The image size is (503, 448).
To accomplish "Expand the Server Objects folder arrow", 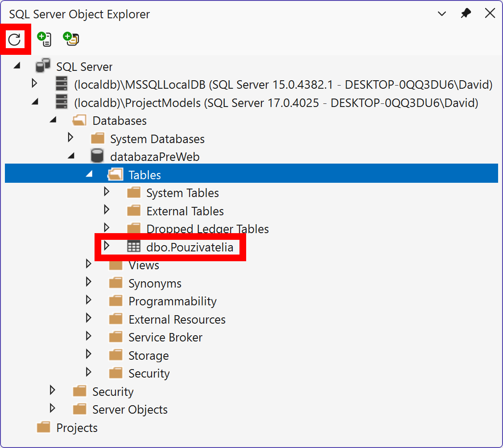I will click(x=53, y=408).
